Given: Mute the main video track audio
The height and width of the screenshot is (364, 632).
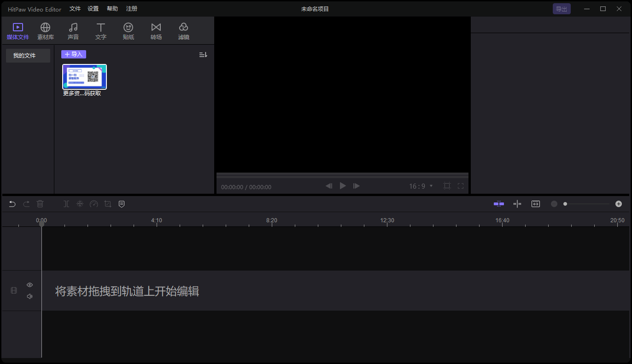Looking at the screenshot, I should tap(30, 296).
